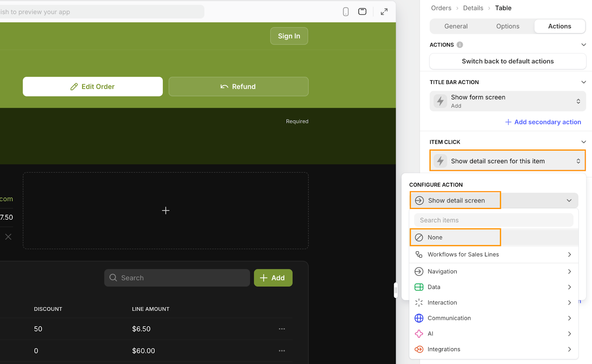
Task: Open the Show detail screen for this item dropdown
Action: [x=508, y=161]
